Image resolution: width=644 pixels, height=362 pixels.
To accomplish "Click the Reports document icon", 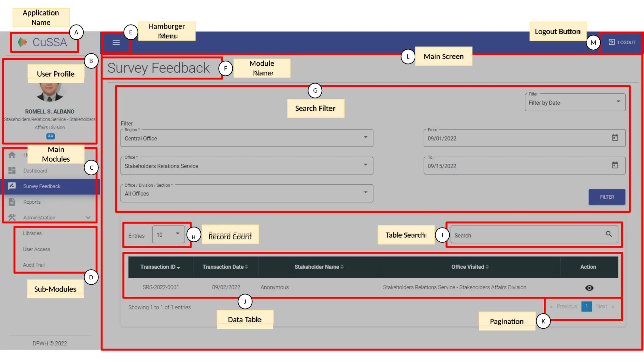I will pos(12,202).
